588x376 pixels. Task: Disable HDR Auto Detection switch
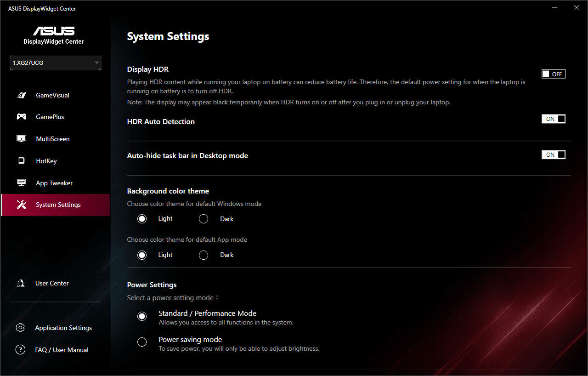click(553, 119)
